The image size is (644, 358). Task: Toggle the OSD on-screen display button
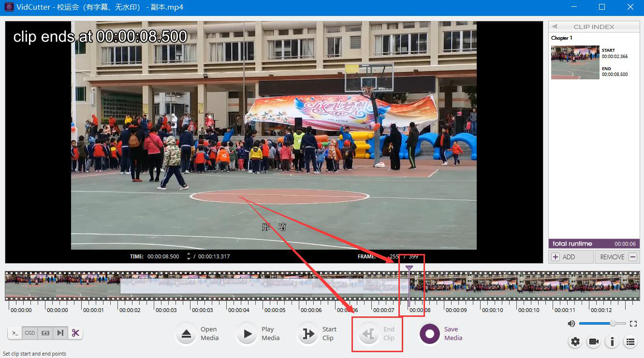pyautogui.click(x=30, y=333)
